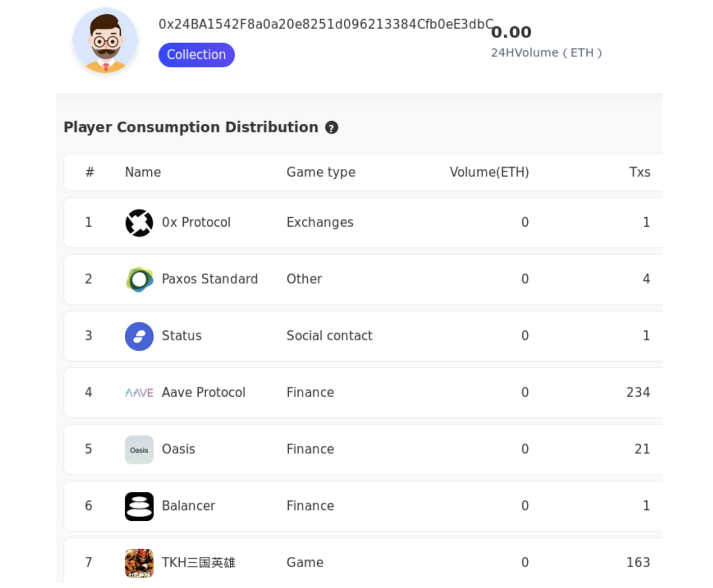
Task: Click the 0.00 volume value
Action: point(511,33)
